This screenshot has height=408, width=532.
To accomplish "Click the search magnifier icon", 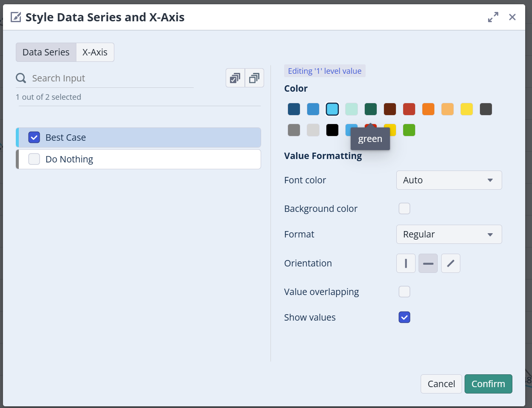I will point(21,78).
